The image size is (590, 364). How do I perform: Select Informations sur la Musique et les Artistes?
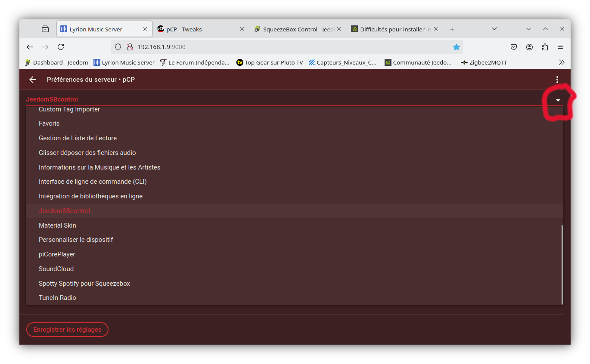point(295,167)
